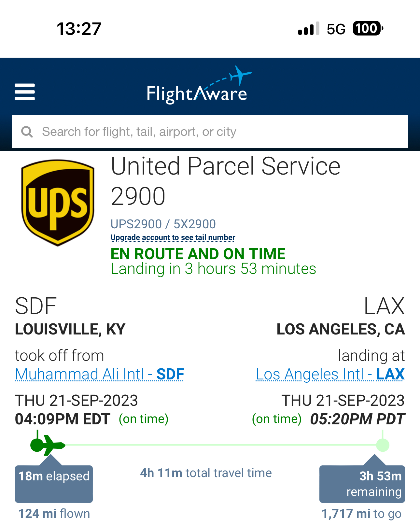Open Upgrade account to see tail number
Screen dimensions: 420x525
click(173, 237)
